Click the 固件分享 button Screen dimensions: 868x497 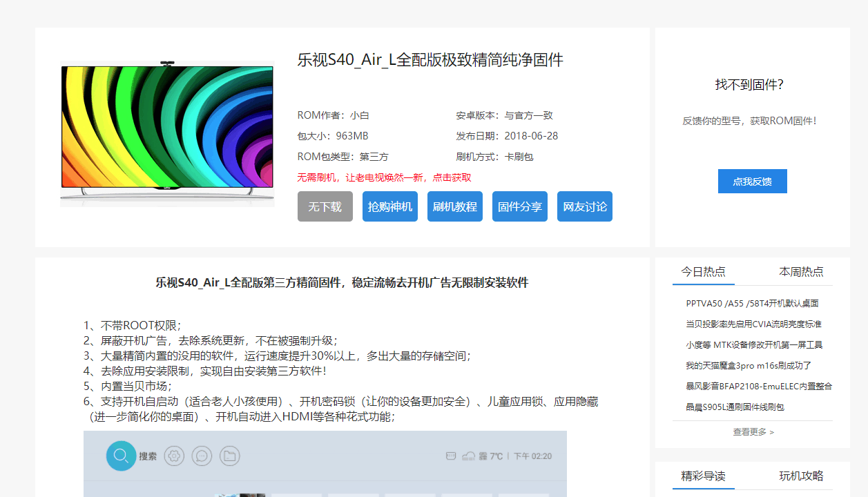click(520, 206)
